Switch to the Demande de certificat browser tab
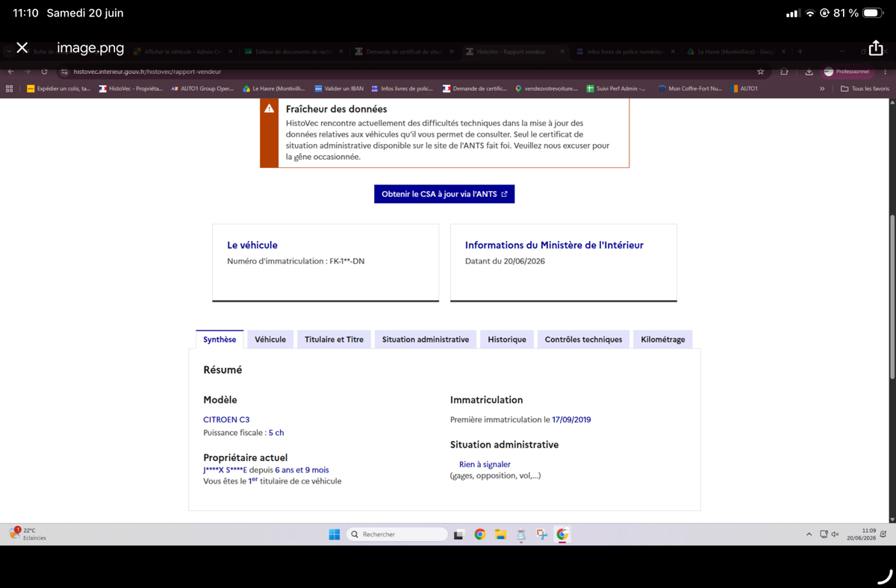896x588 pixels. [x=404, y=51]
